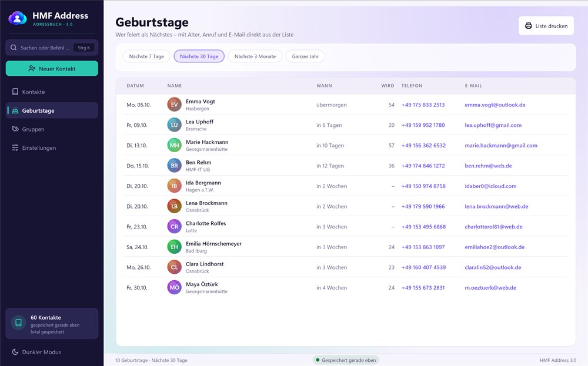Select the Nächste 30 Tage filter

199,56
